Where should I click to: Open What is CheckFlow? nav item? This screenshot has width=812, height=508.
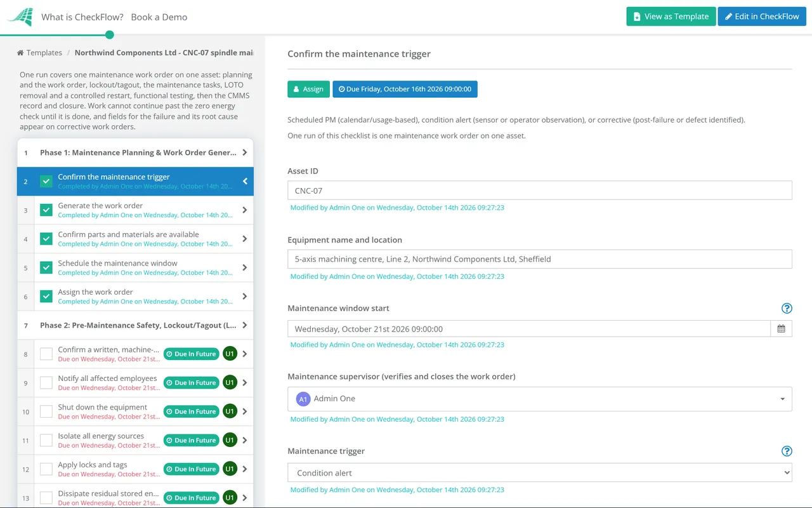(x=82, y=17)
